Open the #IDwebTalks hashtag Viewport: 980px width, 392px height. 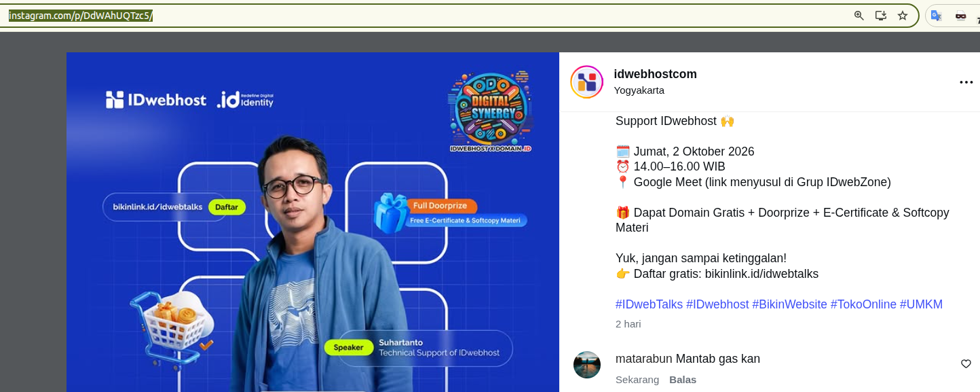pos(649,304)
